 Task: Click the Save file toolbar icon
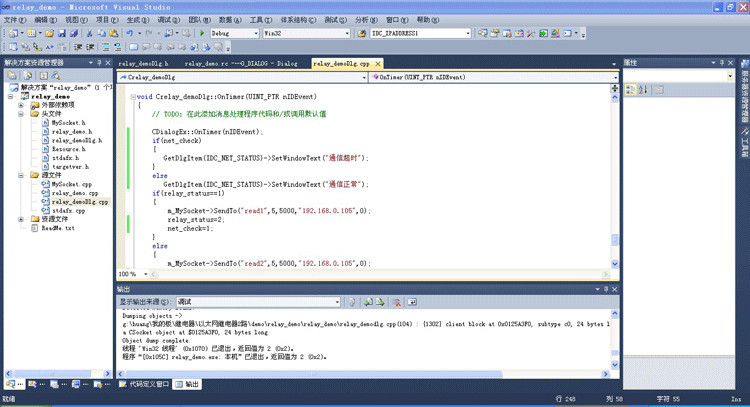point(61,33)
